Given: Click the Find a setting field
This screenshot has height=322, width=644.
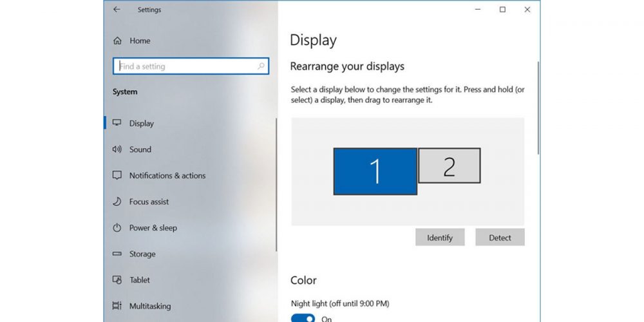Looking at the screenshot, I should coord(187,66).
